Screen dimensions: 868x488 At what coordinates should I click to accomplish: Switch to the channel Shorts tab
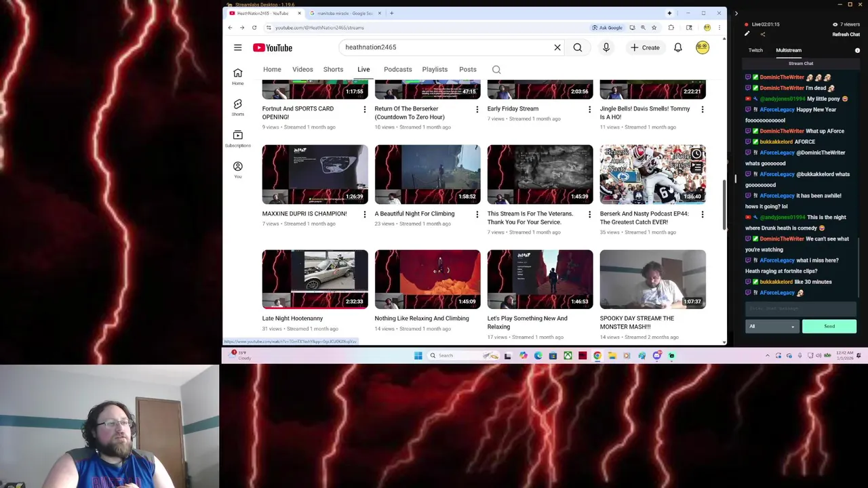[x=333, y=69]
